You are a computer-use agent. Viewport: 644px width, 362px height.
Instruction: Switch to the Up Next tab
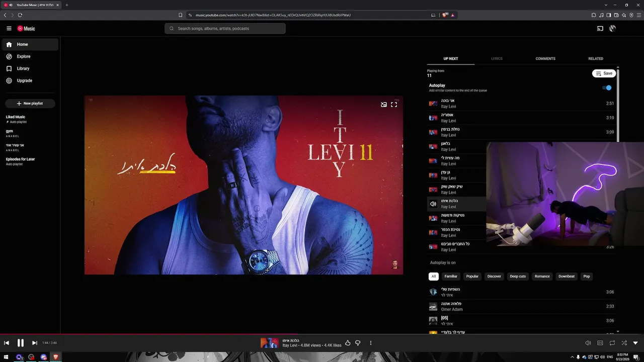451,59
